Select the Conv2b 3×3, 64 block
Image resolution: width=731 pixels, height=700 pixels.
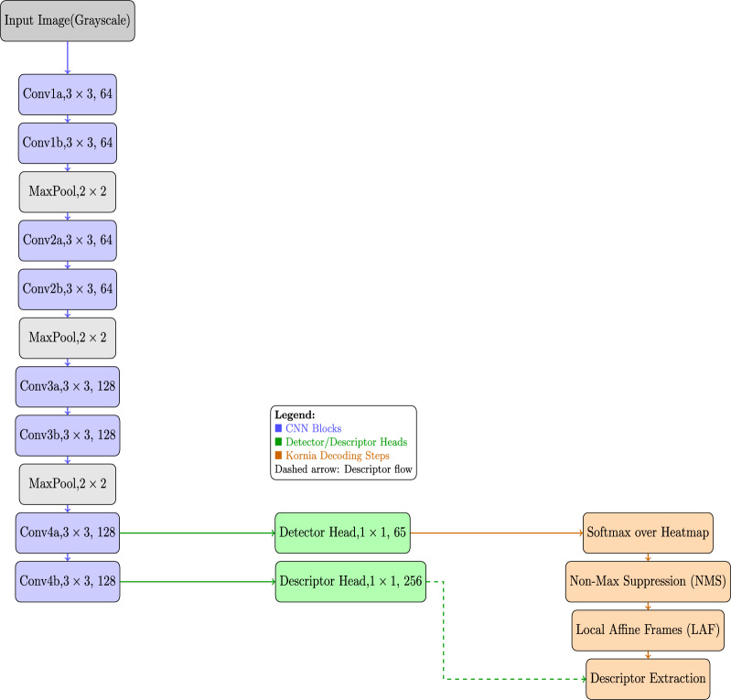point(68,289)
